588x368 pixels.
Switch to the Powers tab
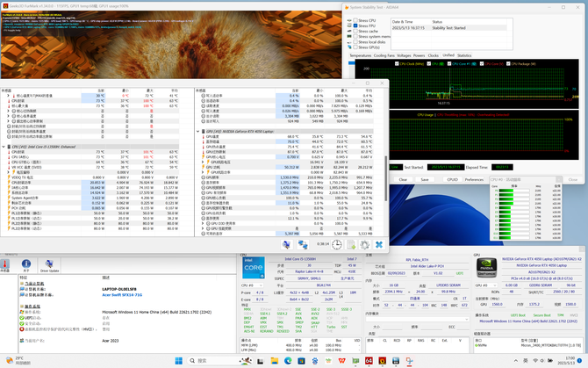tap(419, 55)
